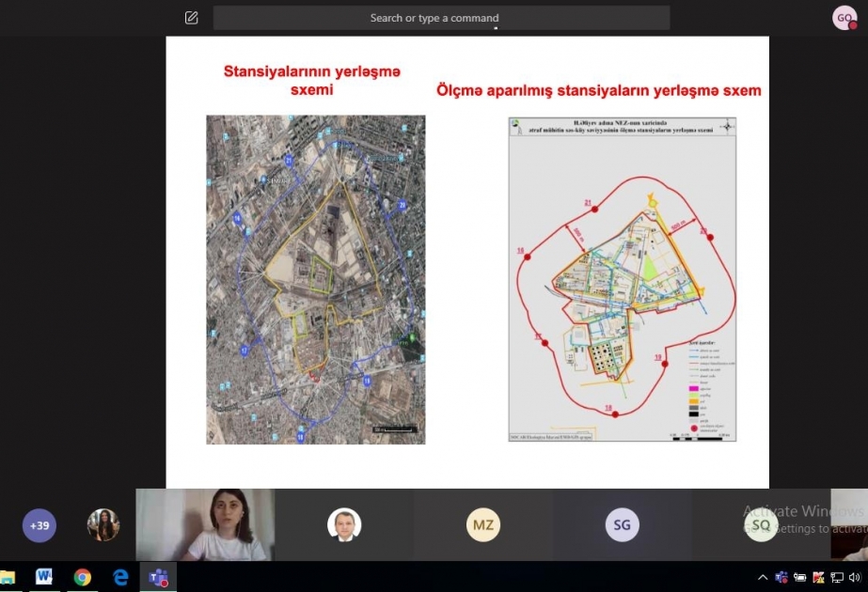Screen dimensions: 868x592
Task: Click slide title "Stansiyalarının yerləşmə sxemi"
Action: (x=311, y=80)
